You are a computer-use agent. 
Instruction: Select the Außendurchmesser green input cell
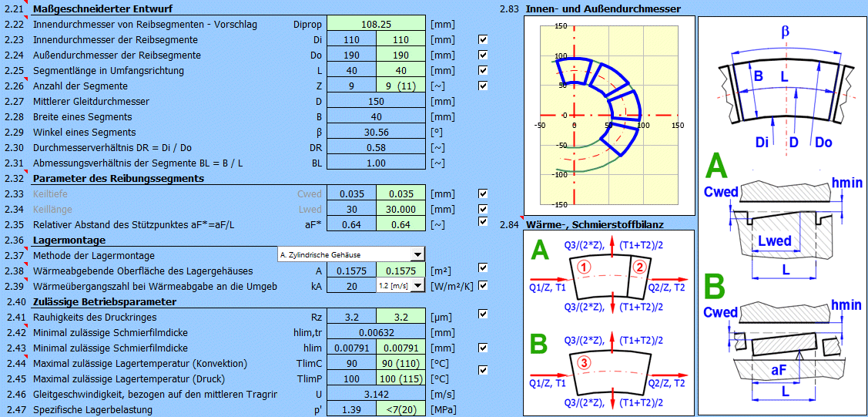pos(400,55)
